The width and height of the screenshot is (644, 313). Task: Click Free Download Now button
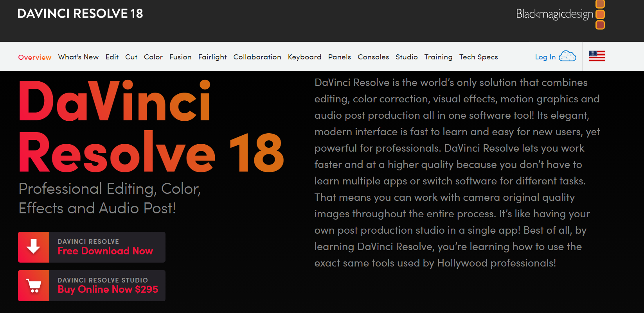point(92,247)
